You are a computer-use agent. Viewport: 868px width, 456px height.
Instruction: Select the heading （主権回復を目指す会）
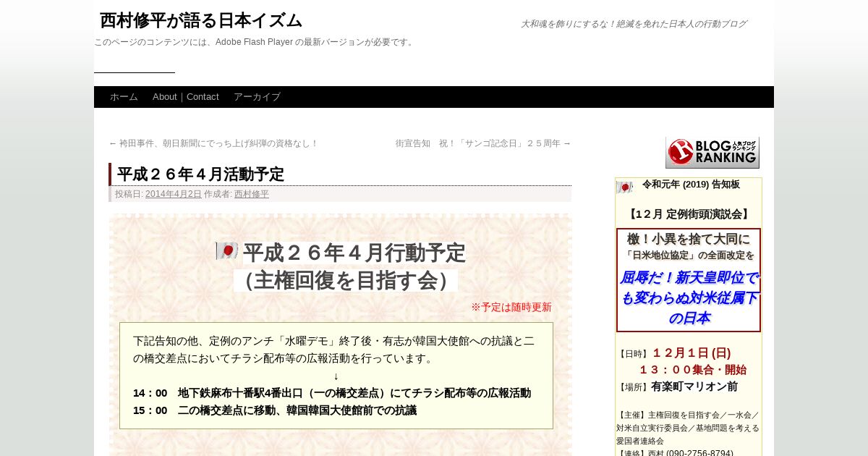click(x=346, y=281)
